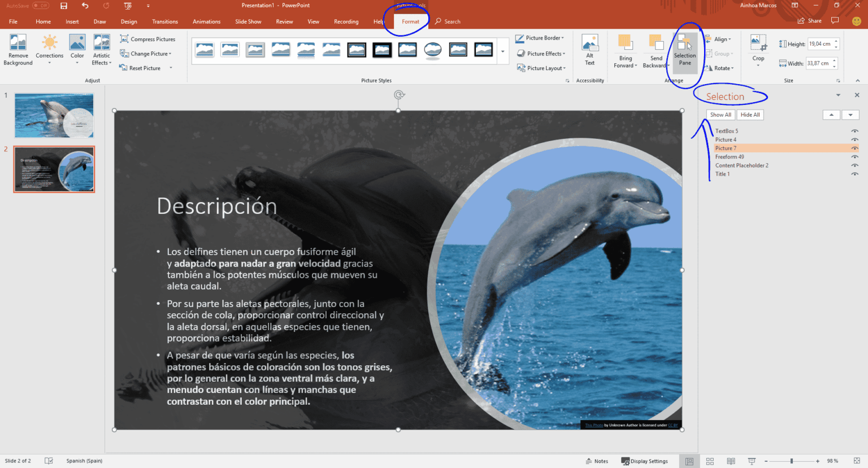Click the zoom slider in status bar

(x=791, y=461)
